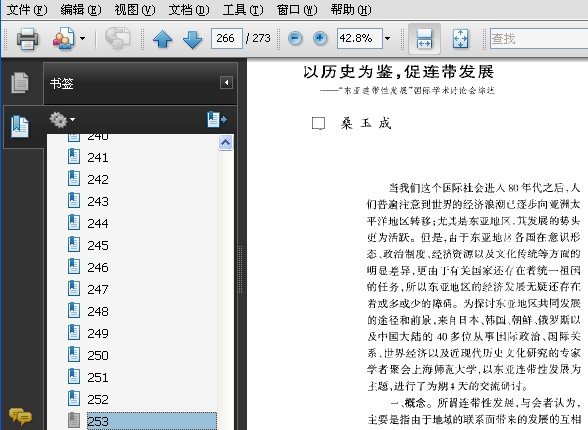Click the collaborate users icon

click(x=64, y=38)
